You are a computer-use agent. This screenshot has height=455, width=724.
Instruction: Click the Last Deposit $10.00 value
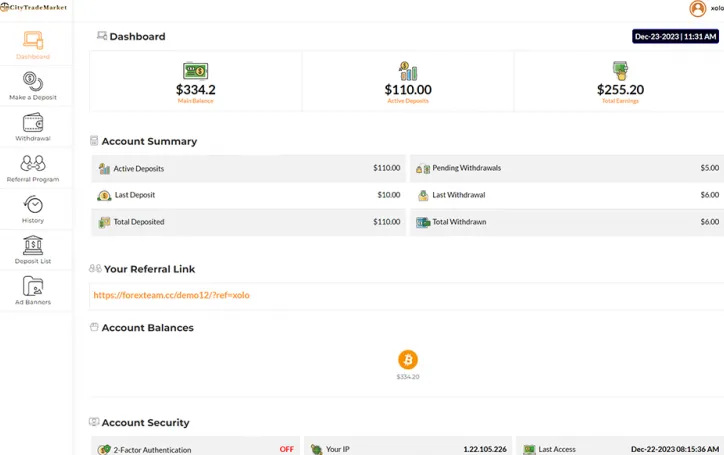(389, 195)
